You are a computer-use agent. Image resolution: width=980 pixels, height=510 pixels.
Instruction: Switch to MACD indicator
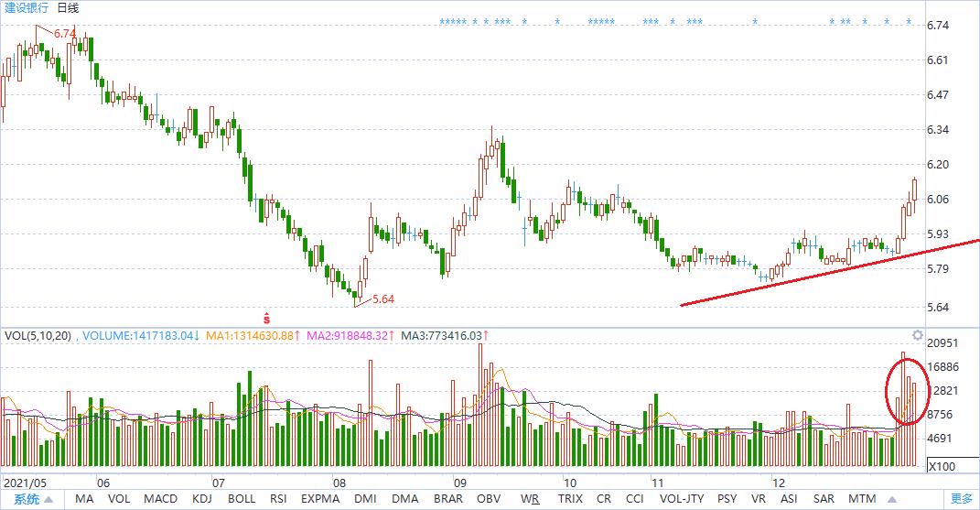coord(161,499)
